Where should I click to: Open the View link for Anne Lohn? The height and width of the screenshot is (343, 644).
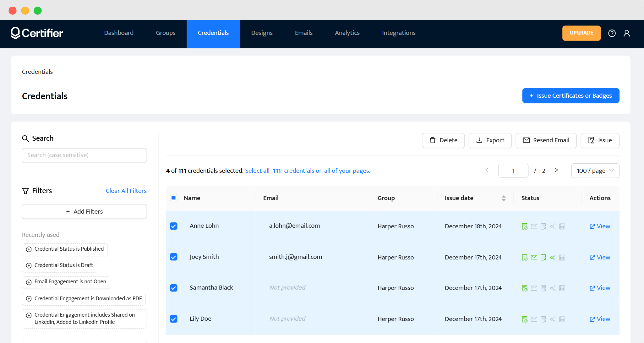(600, 226)
